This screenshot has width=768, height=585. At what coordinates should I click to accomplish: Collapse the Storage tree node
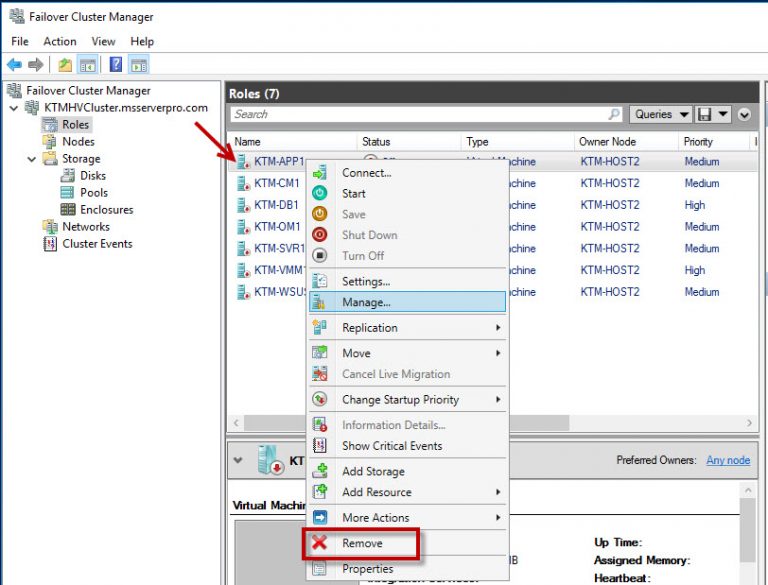32,159
